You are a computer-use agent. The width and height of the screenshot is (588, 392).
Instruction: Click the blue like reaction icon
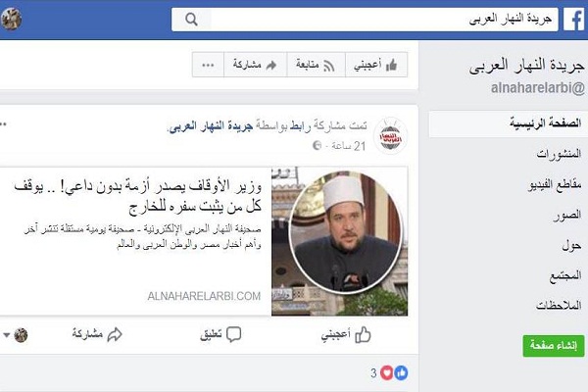coord(401,372)
